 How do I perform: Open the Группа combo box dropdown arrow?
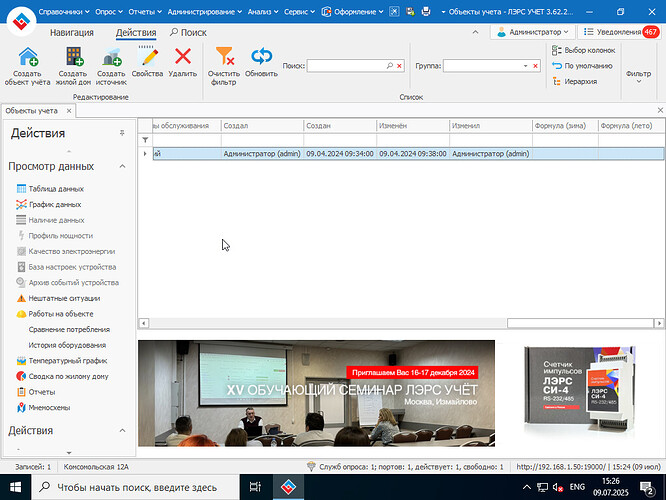tap(525, 66)
